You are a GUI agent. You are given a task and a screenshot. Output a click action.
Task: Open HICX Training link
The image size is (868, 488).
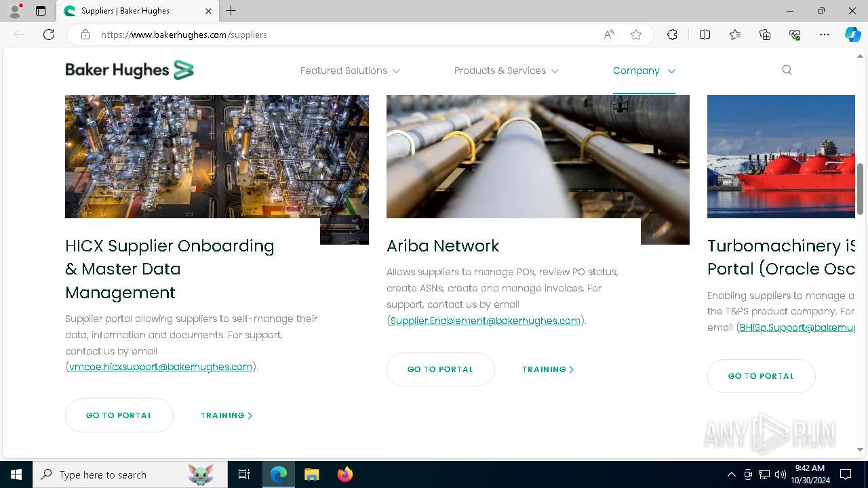pyautogui.click(x=226, y=415)
